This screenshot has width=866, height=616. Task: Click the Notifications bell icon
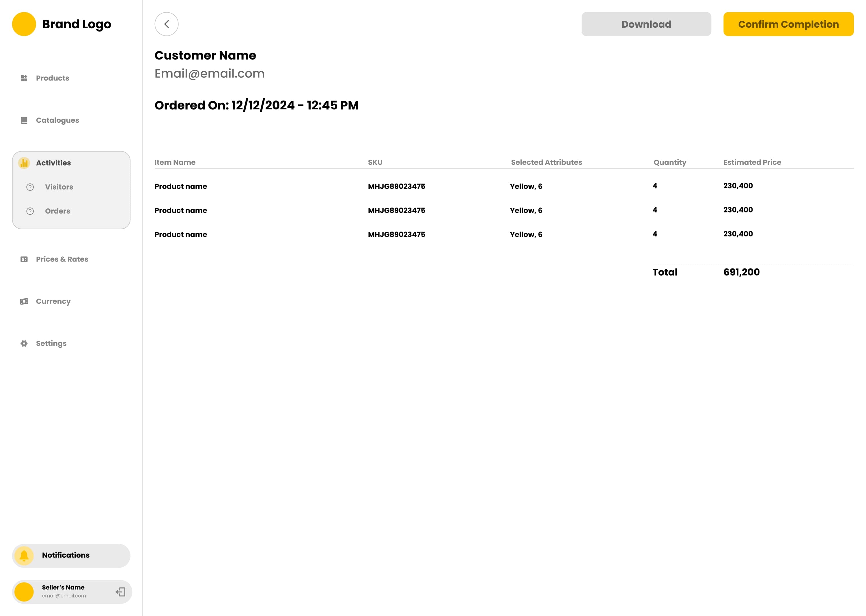point(24,555)
